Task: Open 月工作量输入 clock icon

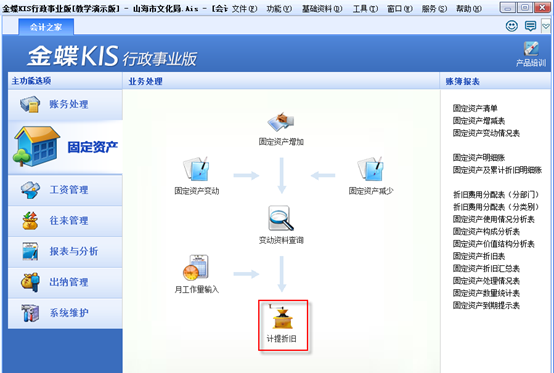Action: pyautogui.click(x=195, y=267)
